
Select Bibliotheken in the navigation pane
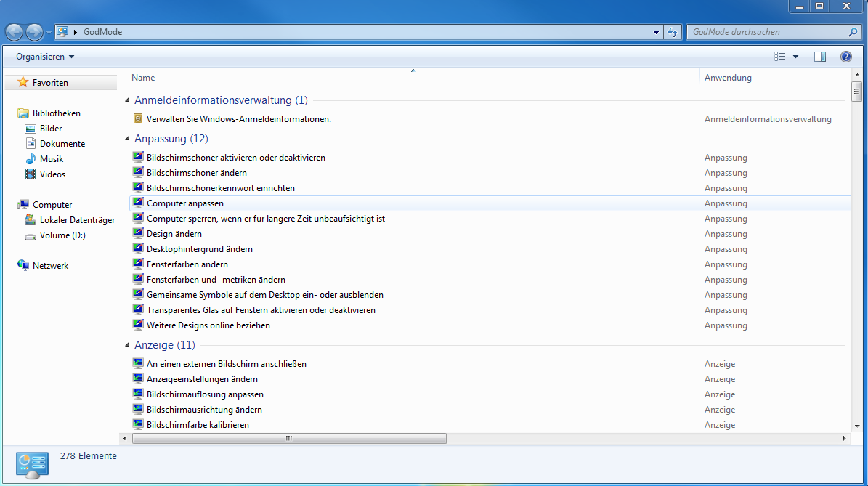click(x=57, y=113)
